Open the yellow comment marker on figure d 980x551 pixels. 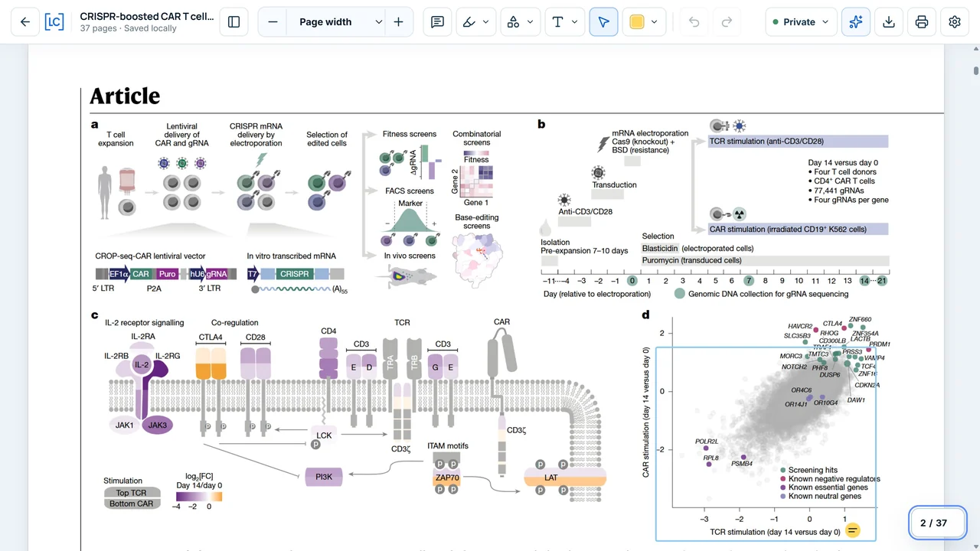point(852,530)
